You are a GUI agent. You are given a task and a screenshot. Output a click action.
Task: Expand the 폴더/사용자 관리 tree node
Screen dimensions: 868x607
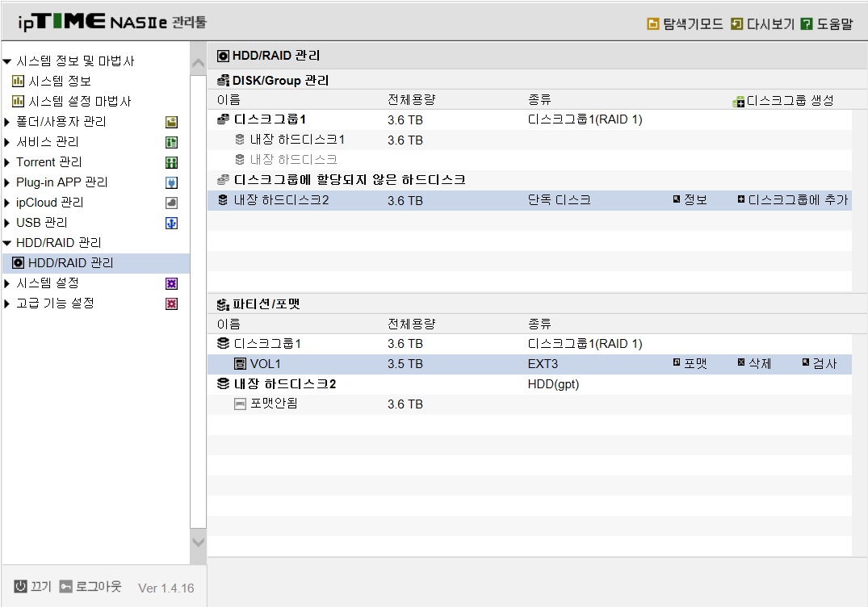[x=6, y=122]
